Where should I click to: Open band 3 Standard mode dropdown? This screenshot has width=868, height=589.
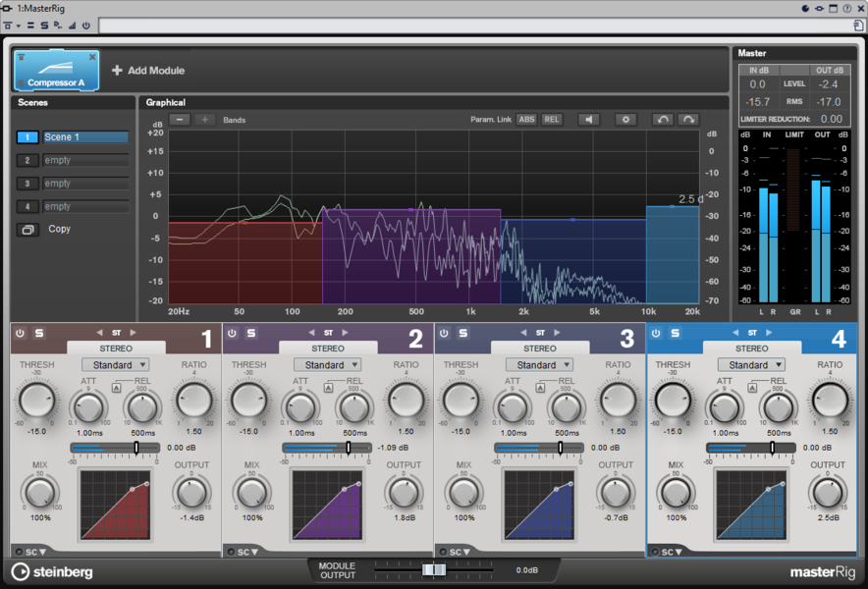point(540,365)
